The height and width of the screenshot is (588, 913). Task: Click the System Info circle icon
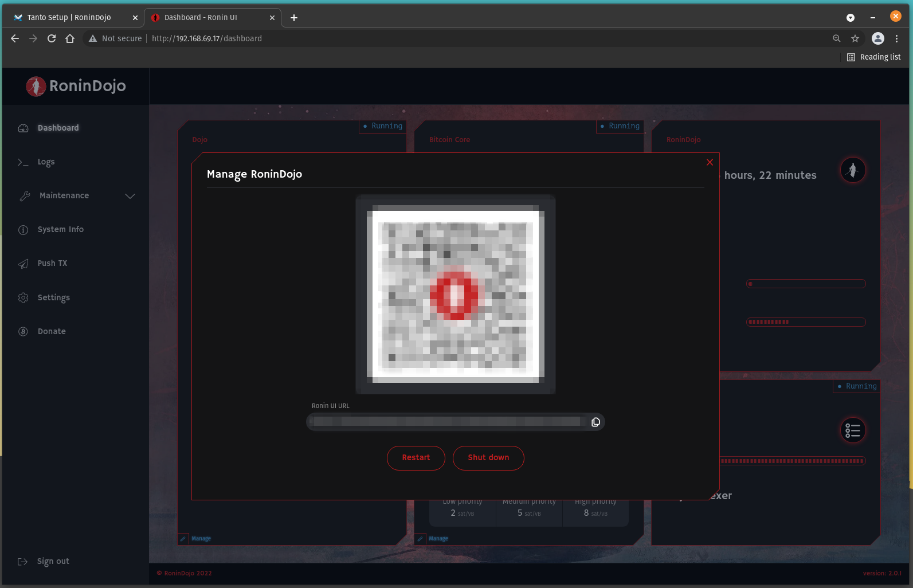pos(23,230)
